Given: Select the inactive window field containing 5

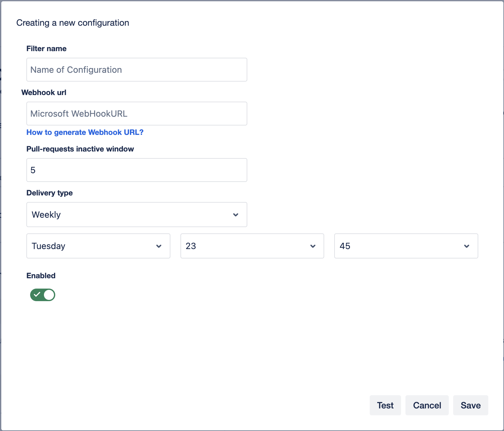Looking at the screenshot, I should click(x=137, y=170).
